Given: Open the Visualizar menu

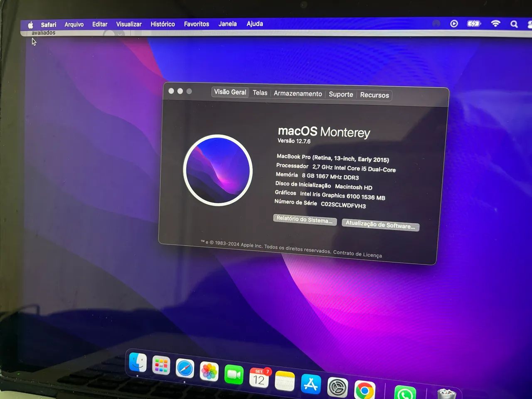Looking at the screenshot, I should 129,24.
